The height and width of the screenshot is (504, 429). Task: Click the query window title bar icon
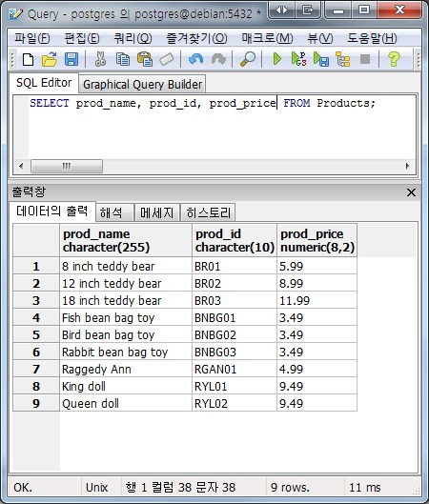pos(15,14)
